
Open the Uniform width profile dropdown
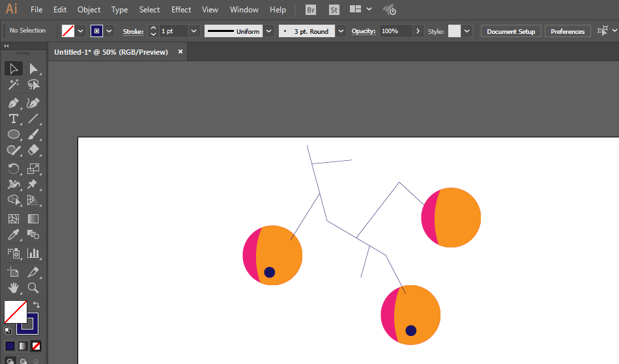pyautogui.click(x=269, y=31)
